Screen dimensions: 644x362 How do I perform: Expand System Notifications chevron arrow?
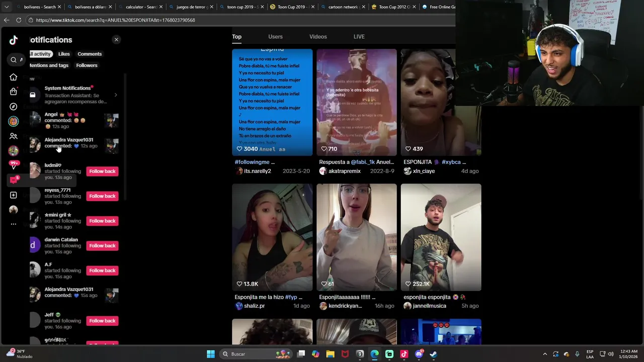[116, 95]
